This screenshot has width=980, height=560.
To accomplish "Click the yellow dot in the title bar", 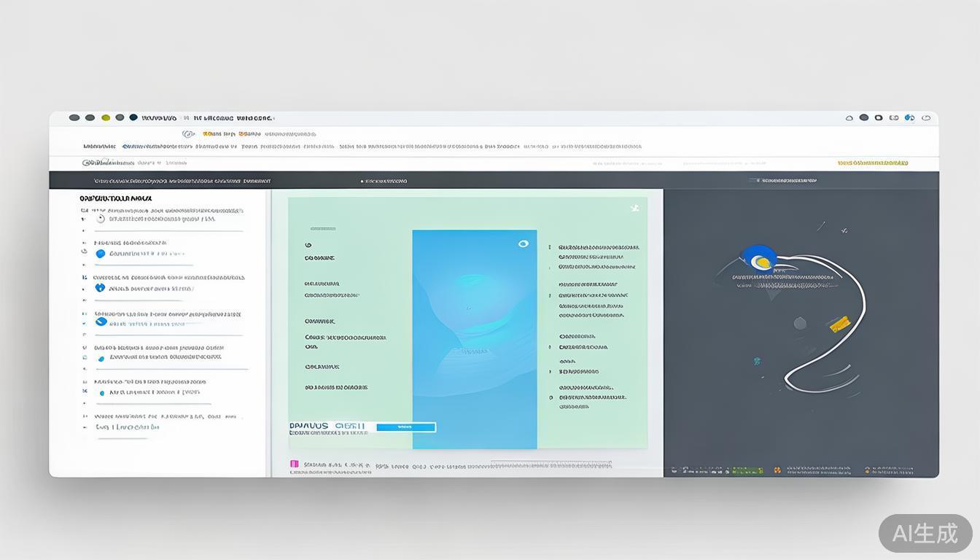I will pyautogui.click(x=106, y=117).
